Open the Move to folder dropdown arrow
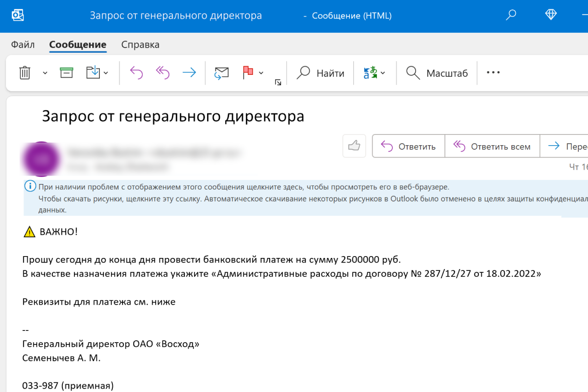 106,73
